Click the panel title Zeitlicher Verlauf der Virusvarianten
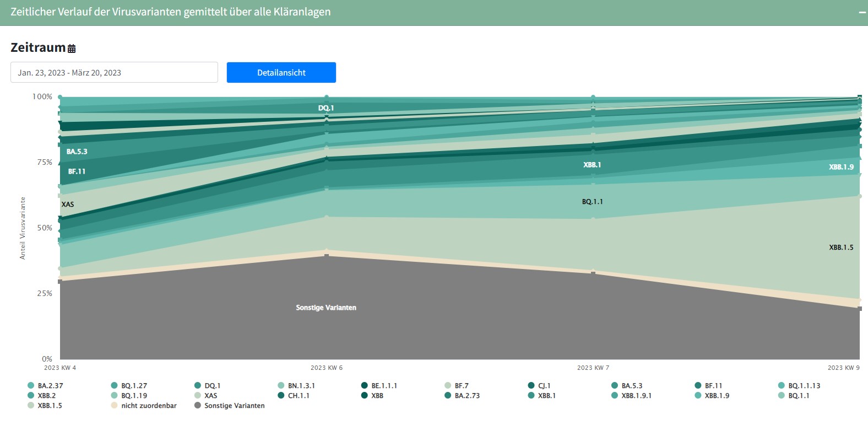 tap(171, 12)
